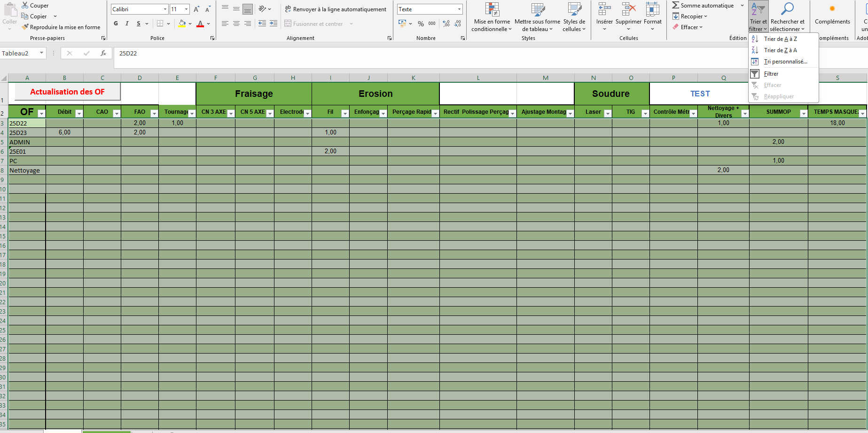This screenshot has height=433, width=868.
Task: Choose Trier de A à Z
Action: pos(780,39)
